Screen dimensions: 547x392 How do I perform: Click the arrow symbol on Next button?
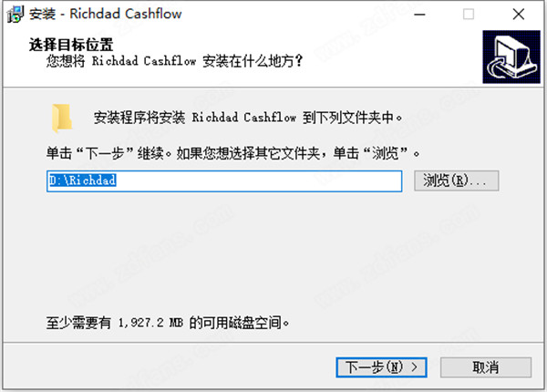[414, 366]
